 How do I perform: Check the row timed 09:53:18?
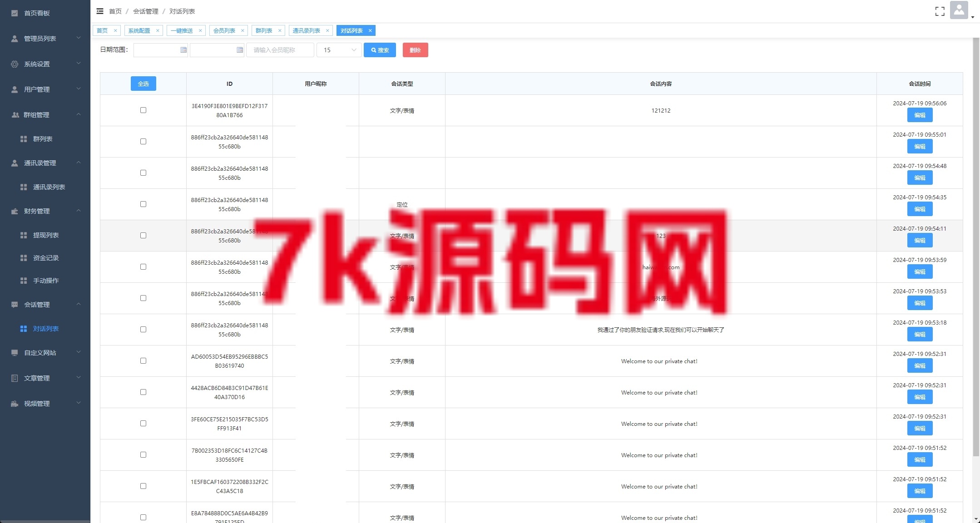(x=143, y=330)
